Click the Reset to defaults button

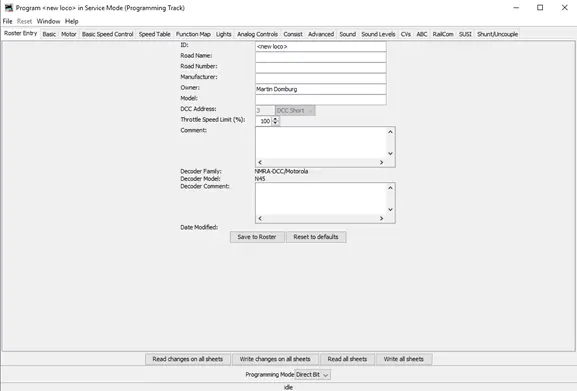316,237
